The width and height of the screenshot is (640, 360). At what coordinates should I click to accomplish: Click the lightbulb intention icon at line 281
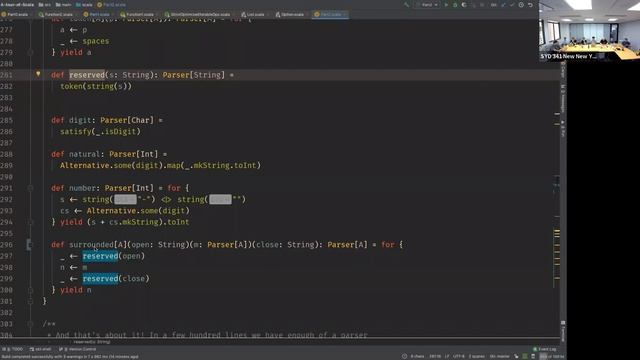point(38,74)
